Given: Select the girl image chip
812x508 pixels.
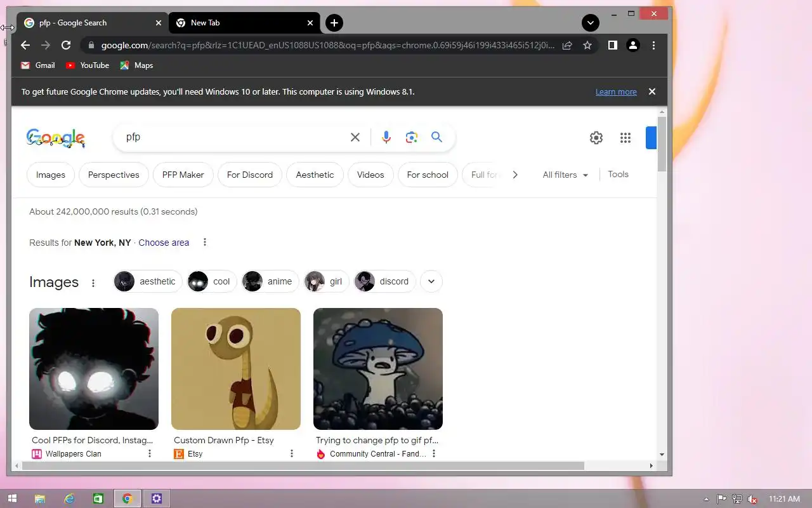Looking at the screenshot, I should [x=327, y=281].
